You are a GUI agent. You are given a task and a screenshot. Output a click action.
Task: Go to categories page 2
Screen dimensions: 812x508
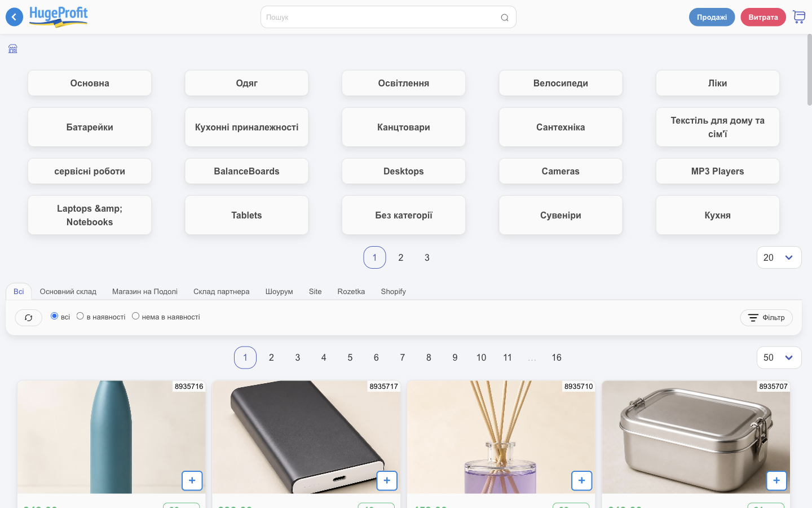(x=401, y=257)
